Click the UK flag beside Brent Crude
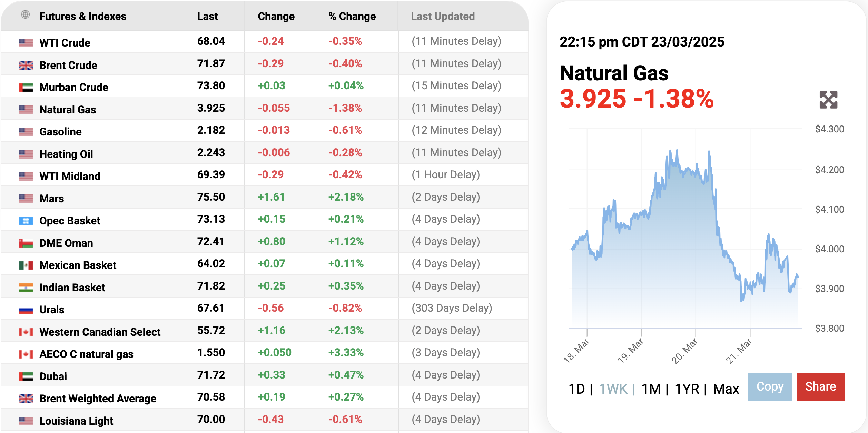 click(26, 65)
